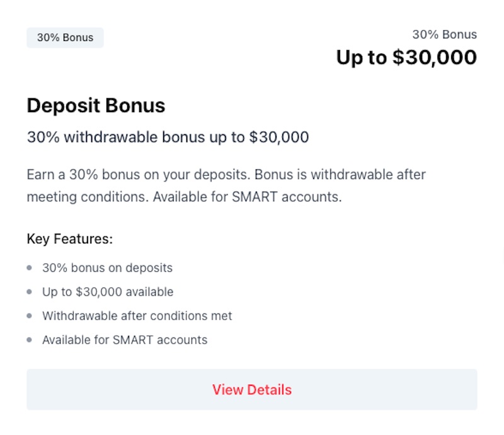Select the 30% bonus on deposits list item

click(107, 268)
